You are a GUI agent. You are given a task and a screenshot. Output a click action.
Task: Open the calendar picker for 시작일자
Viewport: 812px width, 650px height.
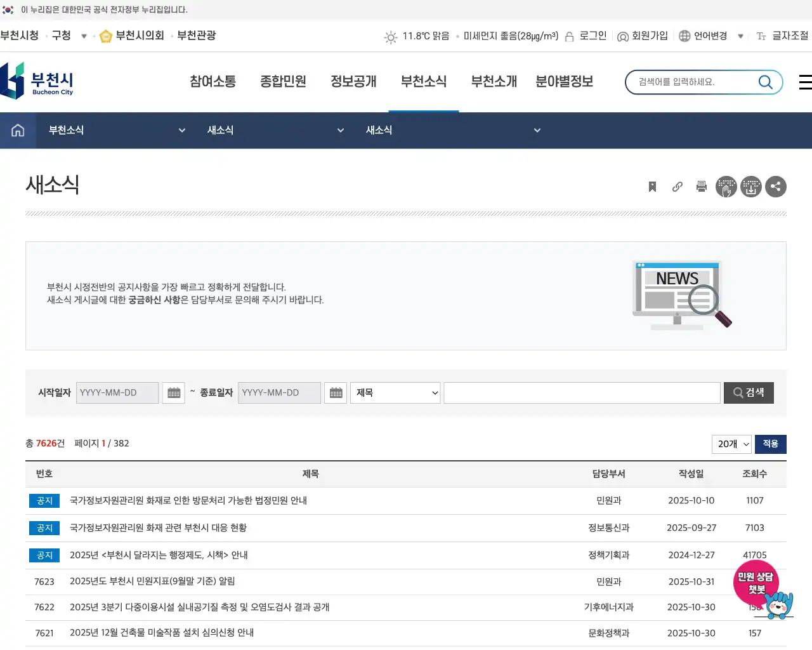point(173,392)
